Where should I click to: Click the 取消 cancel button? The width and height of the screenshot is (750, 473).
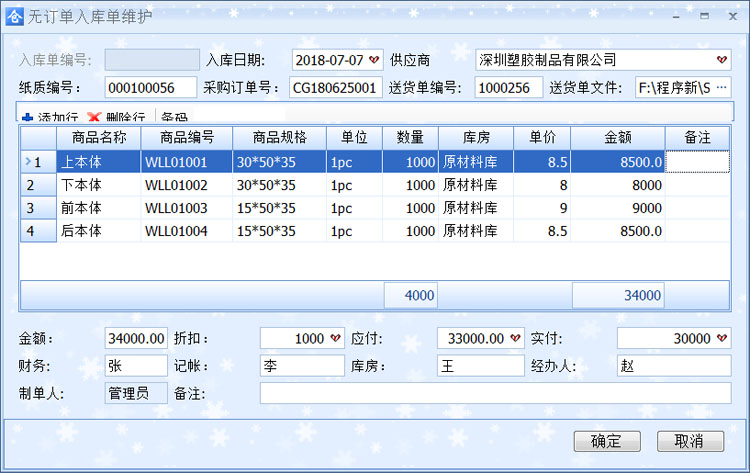coord(690,441)
